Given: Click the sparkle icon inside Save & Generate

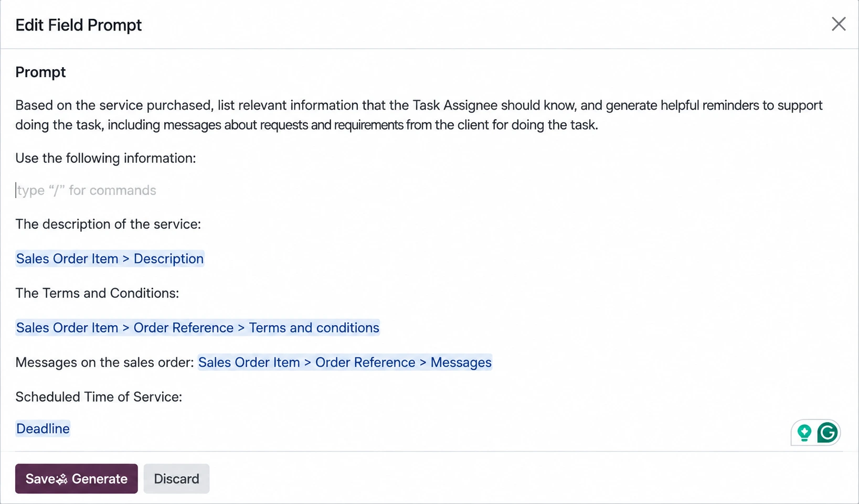Looking at the screenshot, I should click(61, 479).
